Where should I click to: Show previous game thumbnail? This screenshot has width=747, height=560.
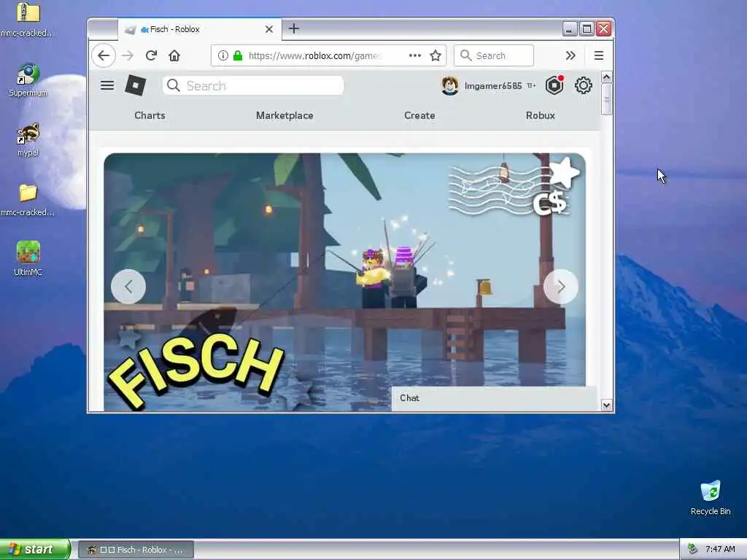pos(128,287)
